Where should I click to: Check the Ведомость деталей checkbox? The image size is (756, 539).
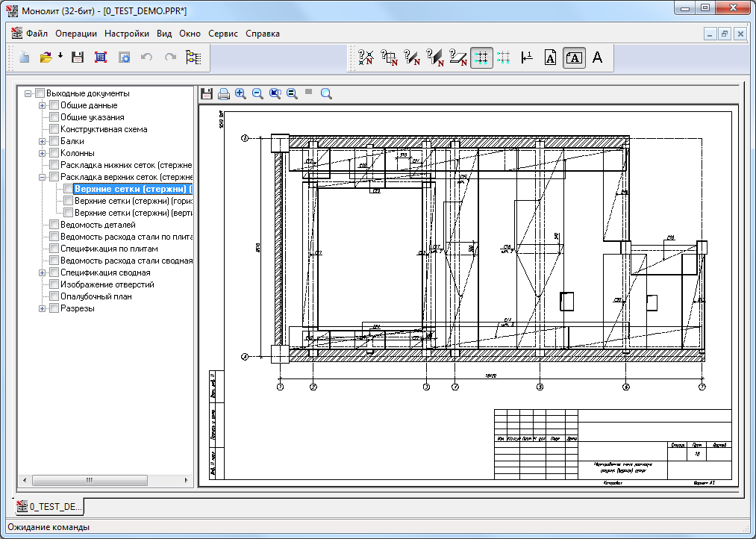point(54,225)
